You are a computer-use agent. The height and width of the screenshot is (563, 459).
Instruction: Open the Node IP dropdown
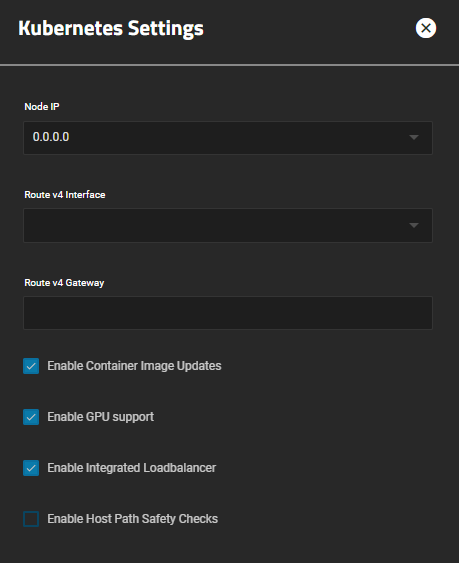point(228,138)
